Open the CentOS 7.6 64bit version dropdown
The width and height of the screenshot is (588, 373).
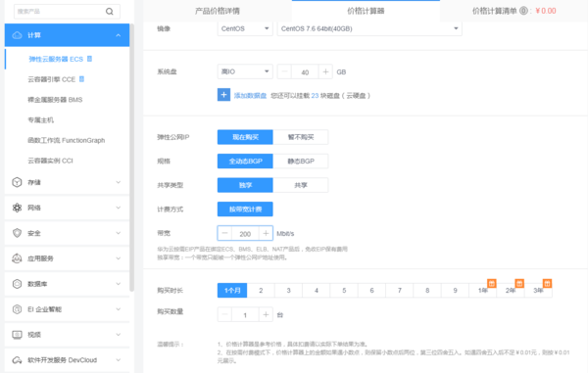tap(369, 28)
